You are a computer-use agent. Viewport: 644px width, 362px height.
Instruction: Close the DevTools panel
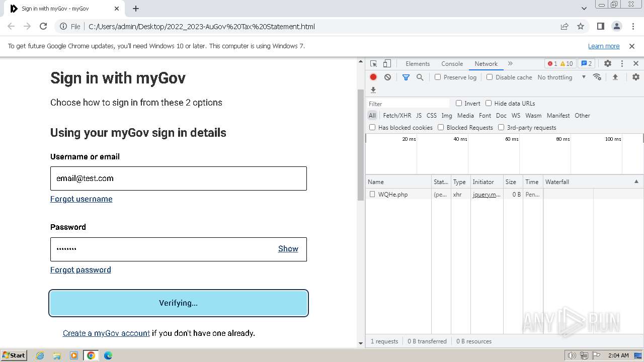click(x=636, y=63)
